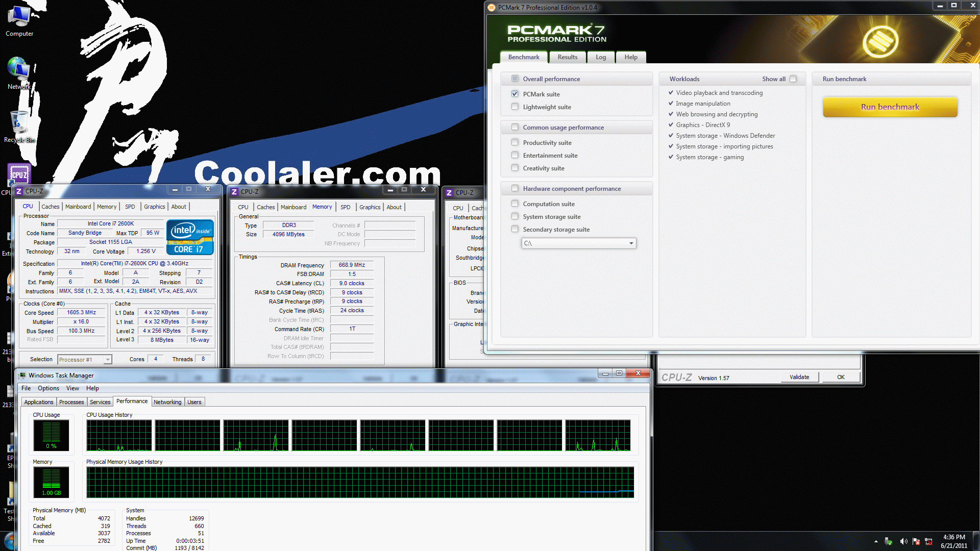The image size is (980, 551).
Task: Open the Caches tab in first CPU-Z window
Action: coord(51,207)
